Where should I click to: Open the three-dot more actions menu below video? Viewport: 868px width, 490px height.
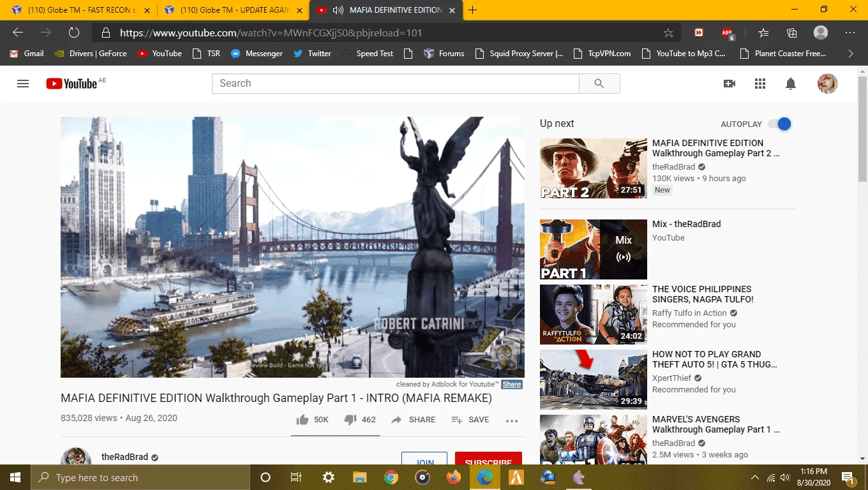511,420
